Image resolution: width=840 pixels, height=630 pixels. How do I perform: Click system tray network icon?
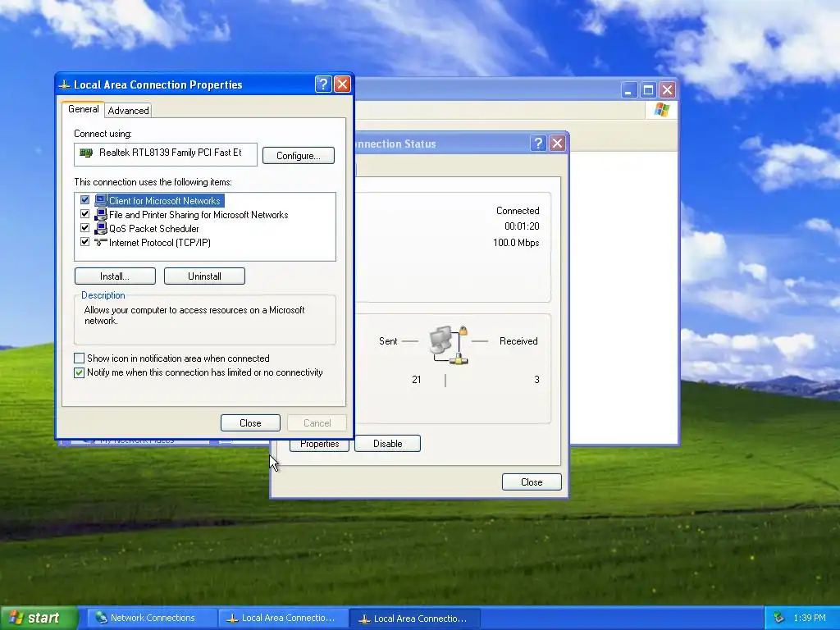[x=779, y=618]
